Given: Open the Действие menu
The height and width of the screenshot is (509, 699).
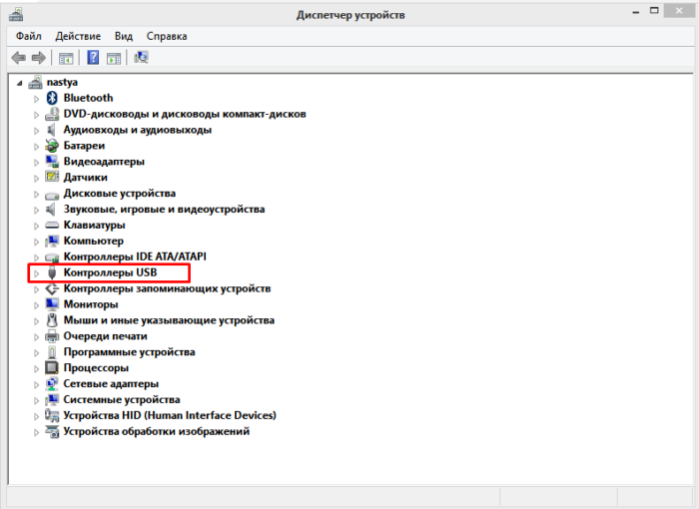Looking at the screenshot, I should coord(78,36).
